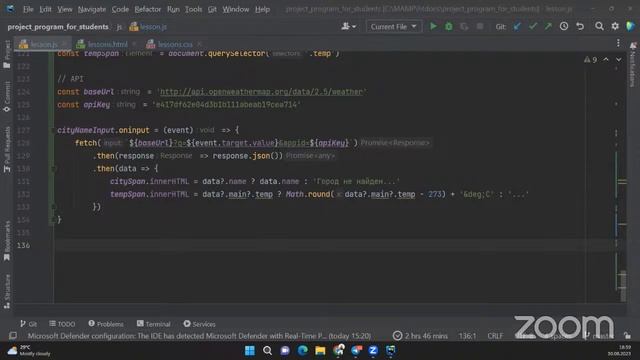
Task: Go to previous highlighted problem arrow
Action: pyautogui.click(x=606, y=60)
